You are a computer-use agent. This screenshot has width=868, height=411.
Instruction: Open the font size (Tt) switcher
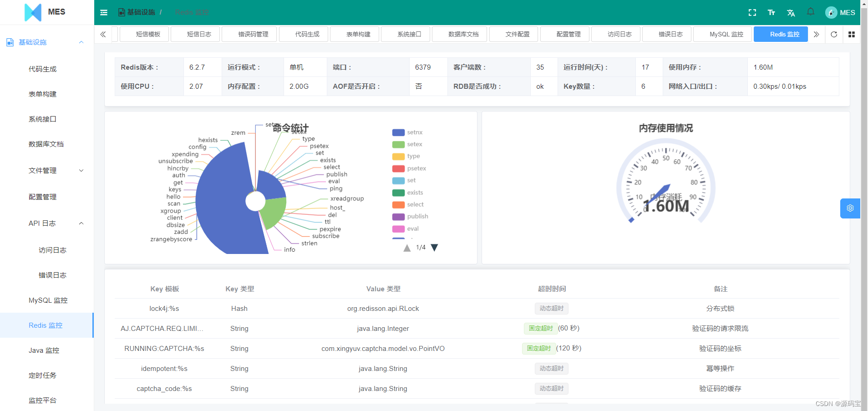click(x=771, y=12)
